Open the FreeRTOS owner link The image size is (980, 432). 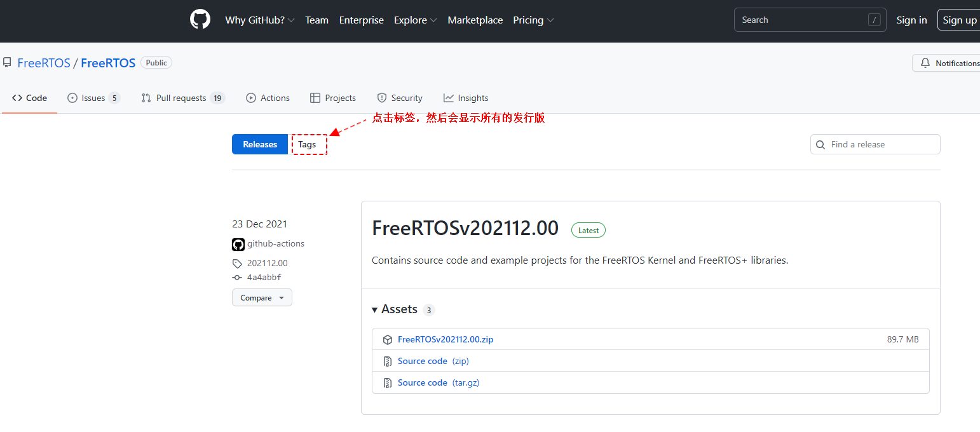click(x=44, y=63)
